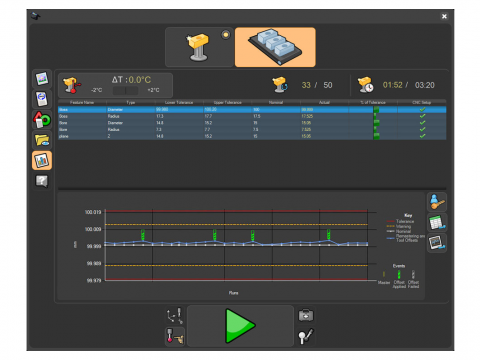Click the gauge clock timer icon

[x=365, y=85]
